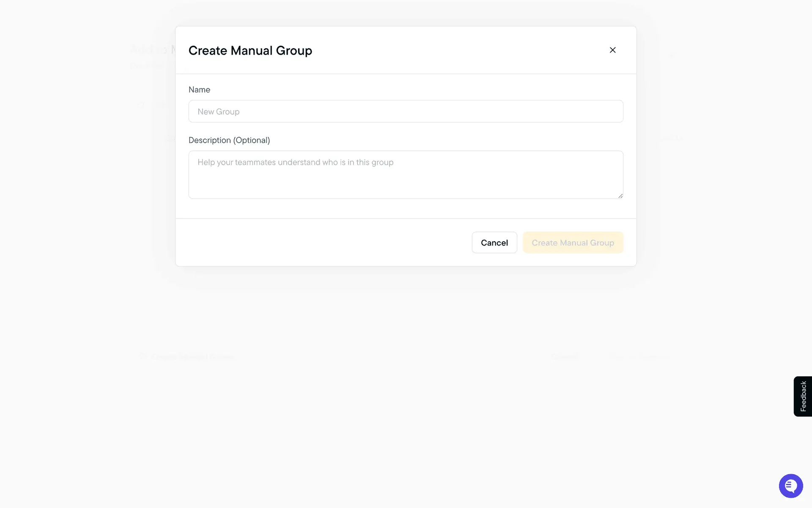
Task: Abort group creation via Cancel
Action: 494,243
